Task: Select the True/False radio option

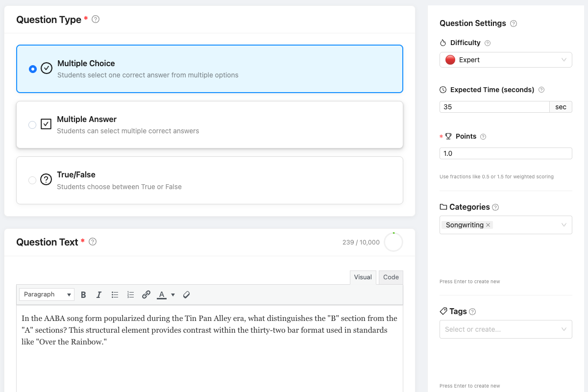Action: click(32, 180)
